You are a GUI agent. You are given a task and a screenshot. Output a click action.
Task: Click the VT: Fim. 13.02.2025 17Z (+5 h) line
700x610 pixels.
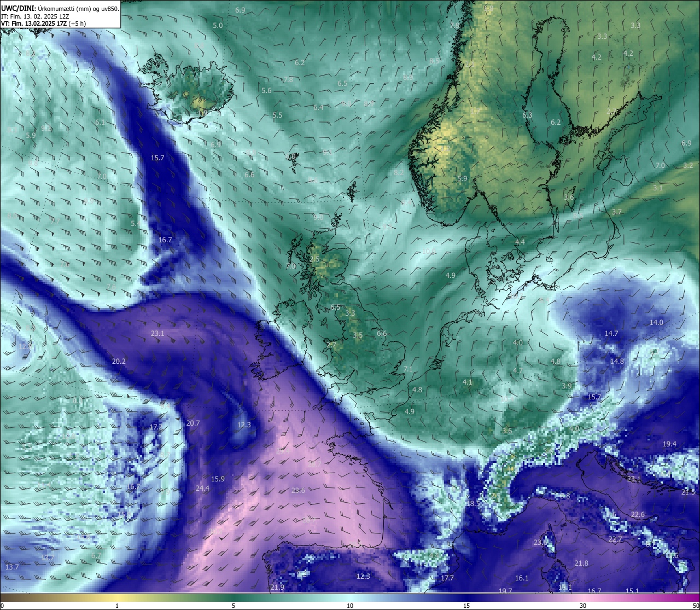[x=43, y=24]
